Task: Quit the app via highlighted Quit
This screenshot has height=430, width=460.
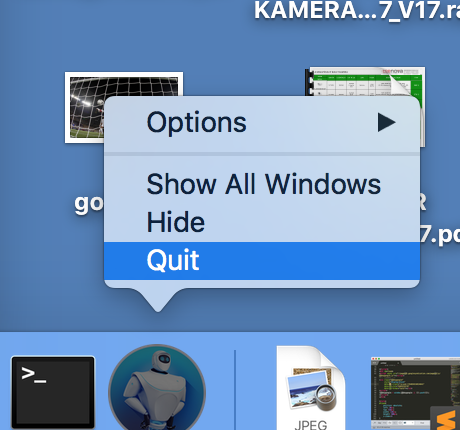Action: coord(262,261)
